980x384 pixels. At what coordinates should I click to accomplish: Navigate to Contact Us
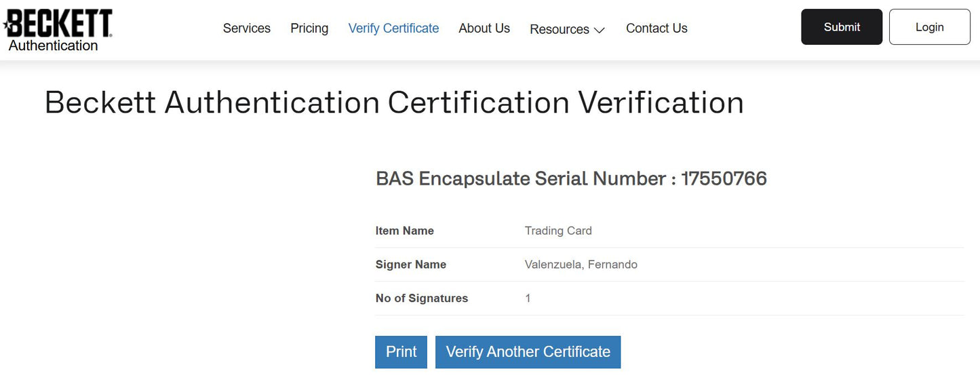tap(656, 28)
